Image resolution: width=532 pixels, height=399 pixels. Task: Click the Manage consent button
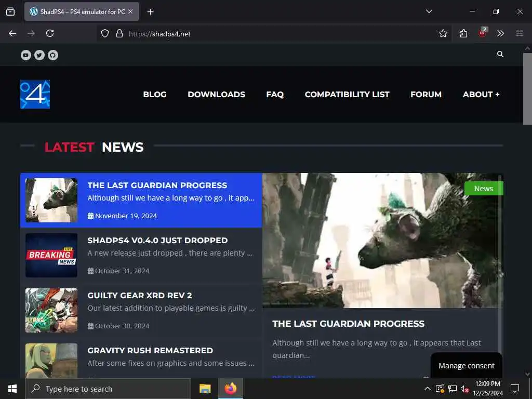(x=467, y=366)
